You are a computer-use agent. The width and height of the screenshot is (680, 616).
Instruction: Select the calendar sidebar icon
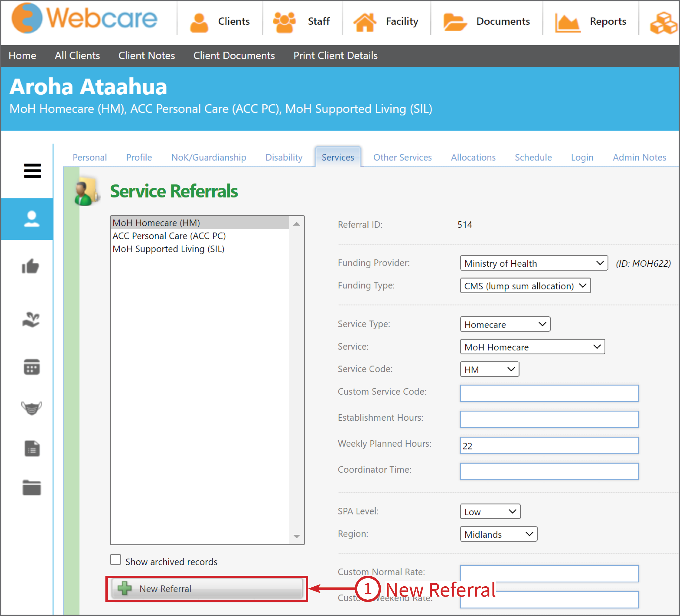pyautogui.click(x=32, y=367)
